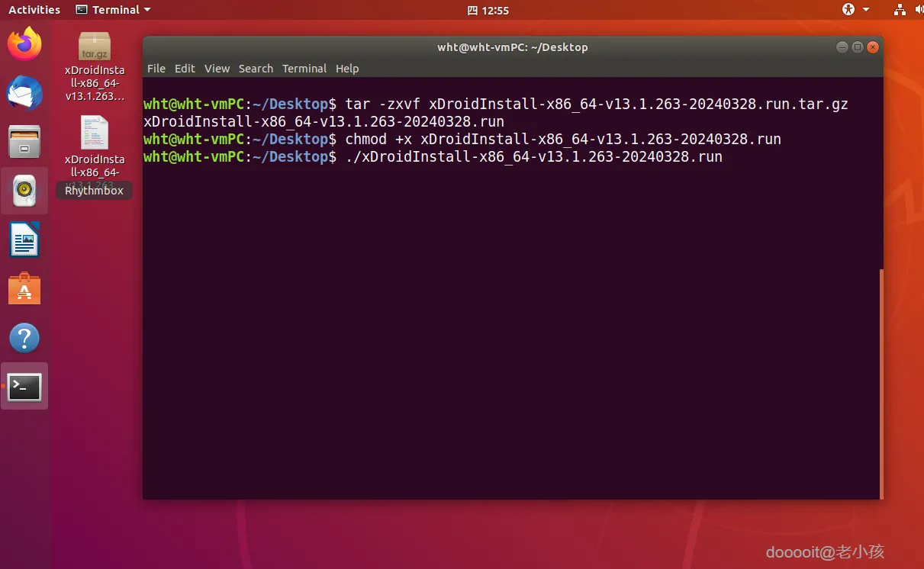The image size is (924, 569).
Task: Open the accessibility dropdown arrow
Action: click(x=866, y=10)
